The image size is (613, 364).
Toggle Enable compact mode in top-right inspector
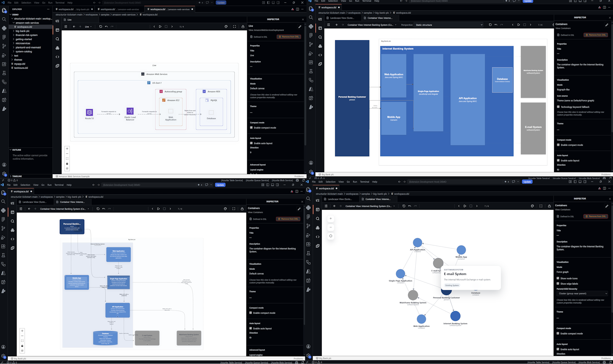pyautogui.click(x=558, y=145)
